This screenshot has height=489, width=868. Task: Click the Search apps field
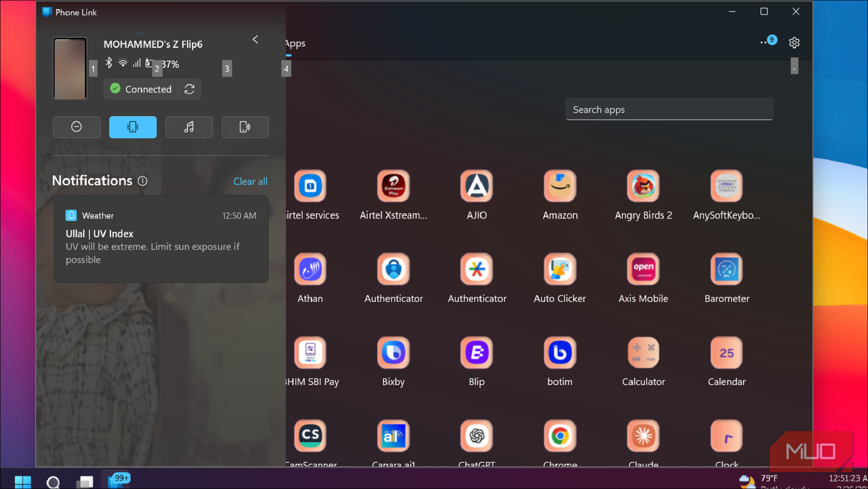click(669, 109)
